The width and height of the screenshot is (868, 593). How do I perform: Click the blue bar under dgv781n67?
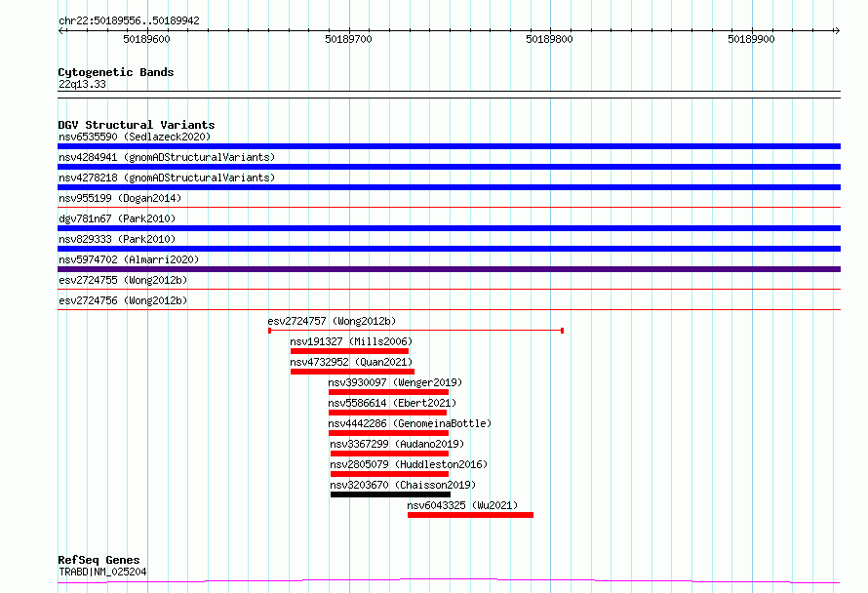pos(449,228)
